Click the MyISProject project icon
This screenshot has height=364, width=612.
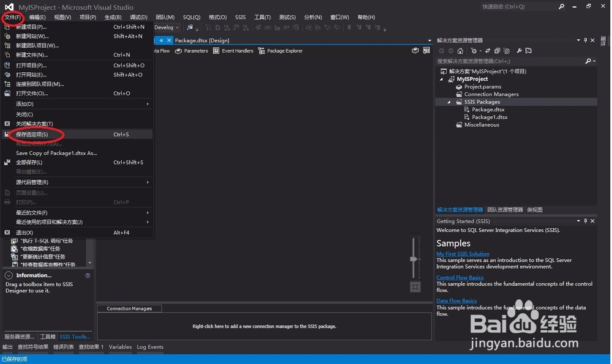[x=451, y=79]
